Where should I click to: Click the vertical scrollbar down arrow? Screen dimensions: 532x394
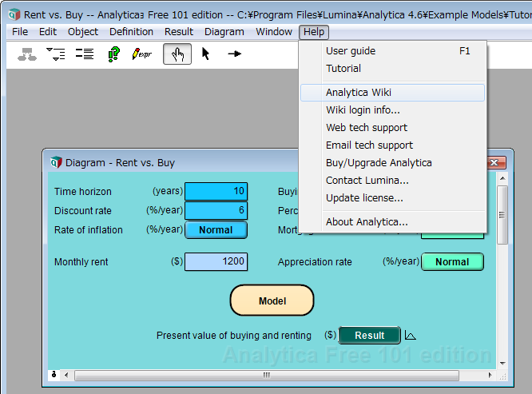point(502,364)
